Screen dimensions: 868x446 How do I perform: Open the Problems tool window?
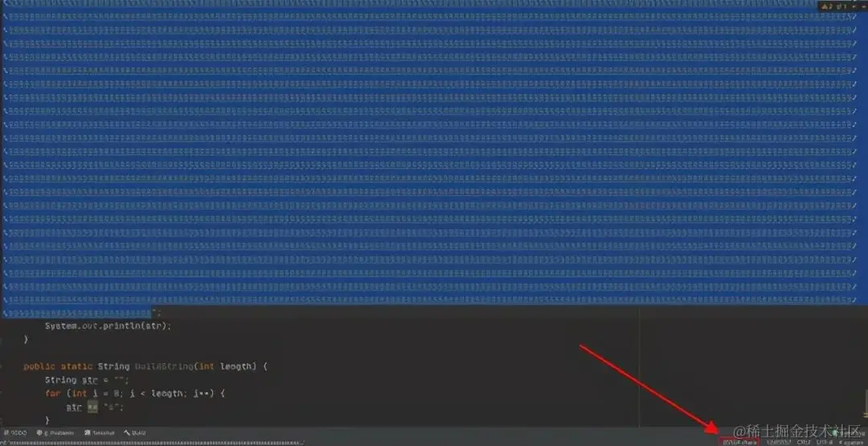click(x=55, y=432)
